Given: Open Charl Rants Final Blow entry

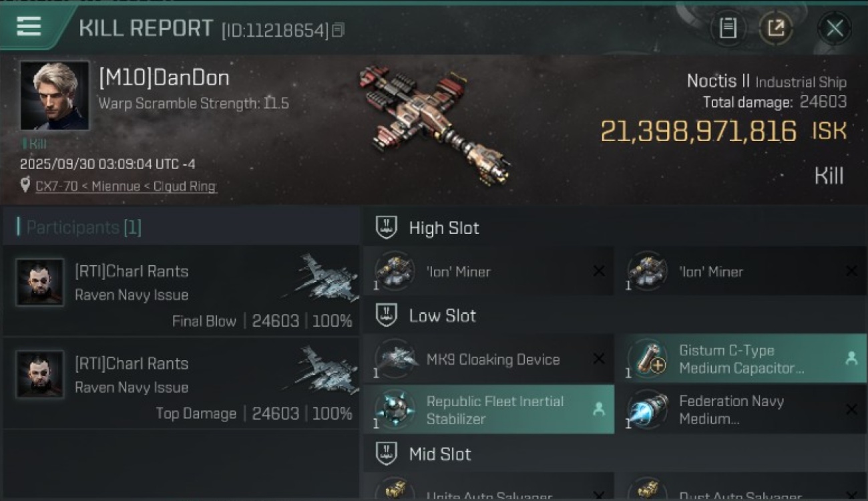Looking at the screenshot, I should tap(182, 291).
